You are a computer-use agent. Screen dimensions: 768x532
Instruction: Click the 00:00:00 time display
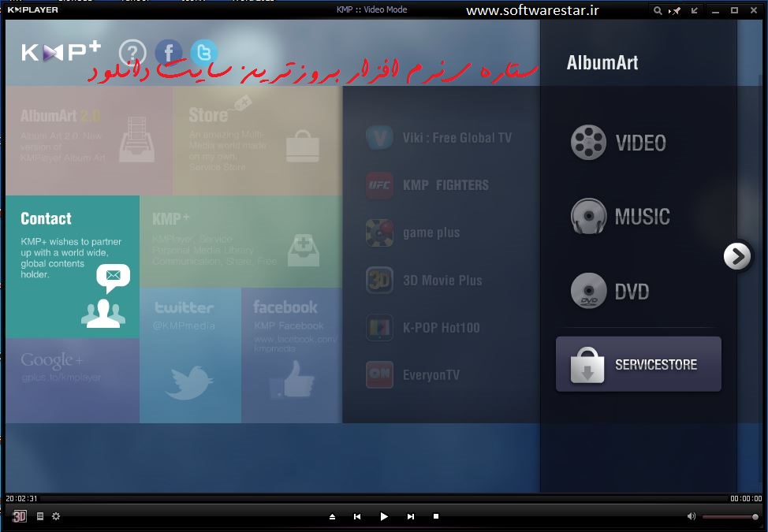pyautogui.click(x=746, y=498)
